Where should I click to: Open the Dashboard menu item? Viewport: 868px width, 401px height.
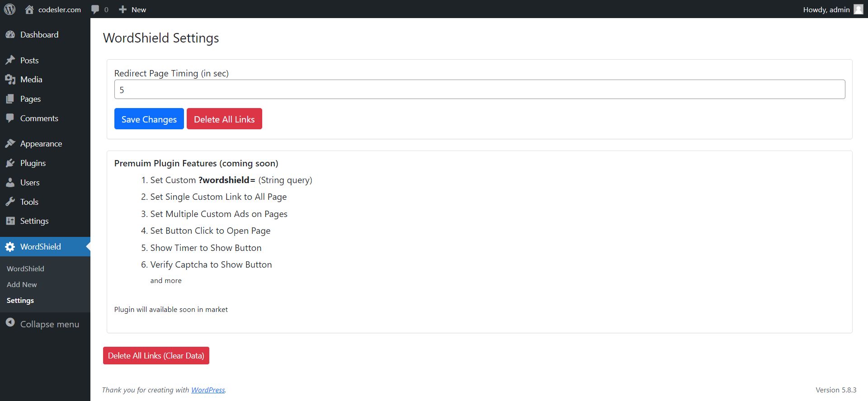pos(45,35)
